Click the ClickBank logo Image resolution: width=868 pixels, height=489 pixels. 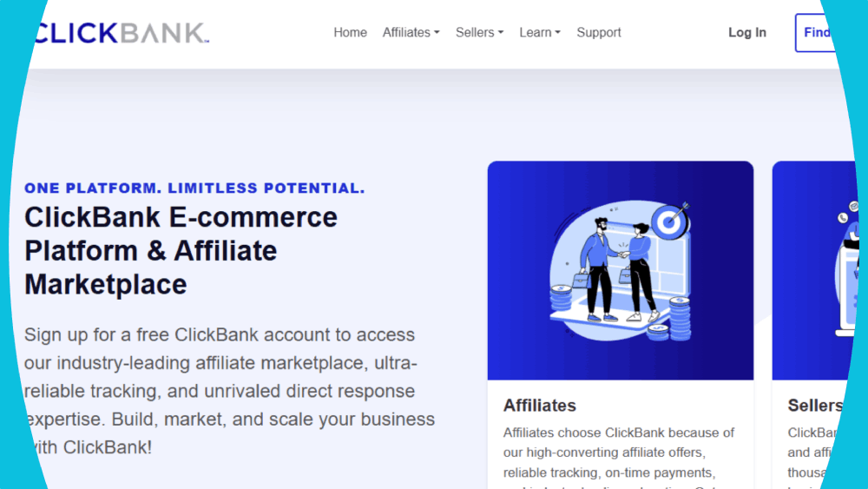click(122, 33)
